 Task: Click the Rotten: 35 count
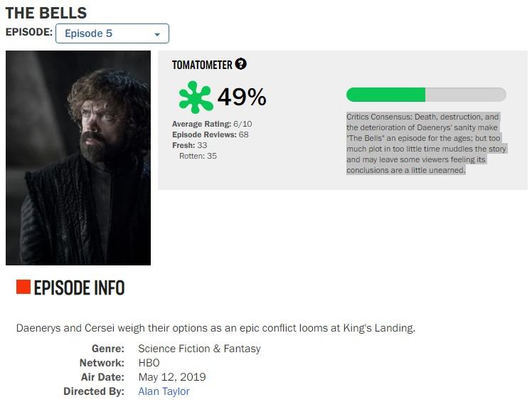198,156
